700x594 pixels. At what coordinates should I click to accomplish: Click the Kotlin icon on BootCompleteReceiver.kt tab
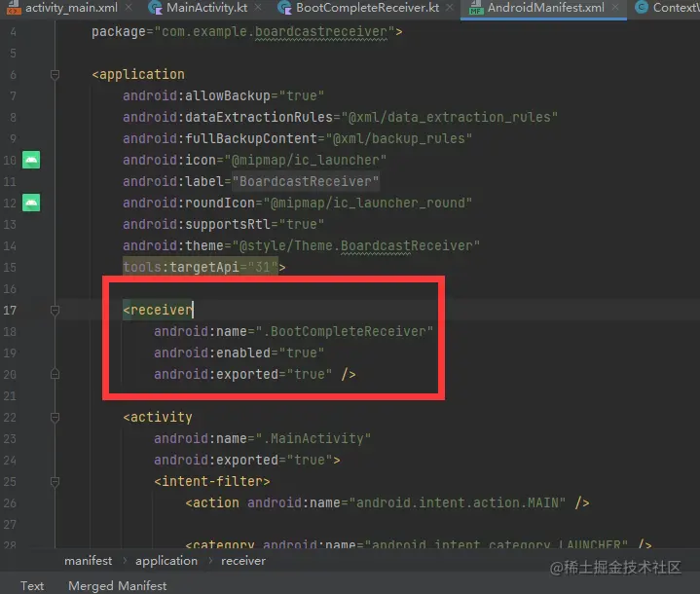[285, 8]
